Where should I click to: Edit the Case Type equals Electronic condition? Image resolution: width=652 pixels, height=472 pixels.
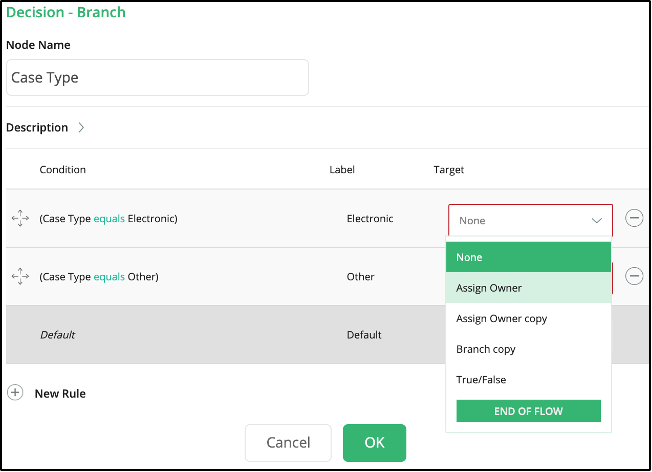point(109,219)
